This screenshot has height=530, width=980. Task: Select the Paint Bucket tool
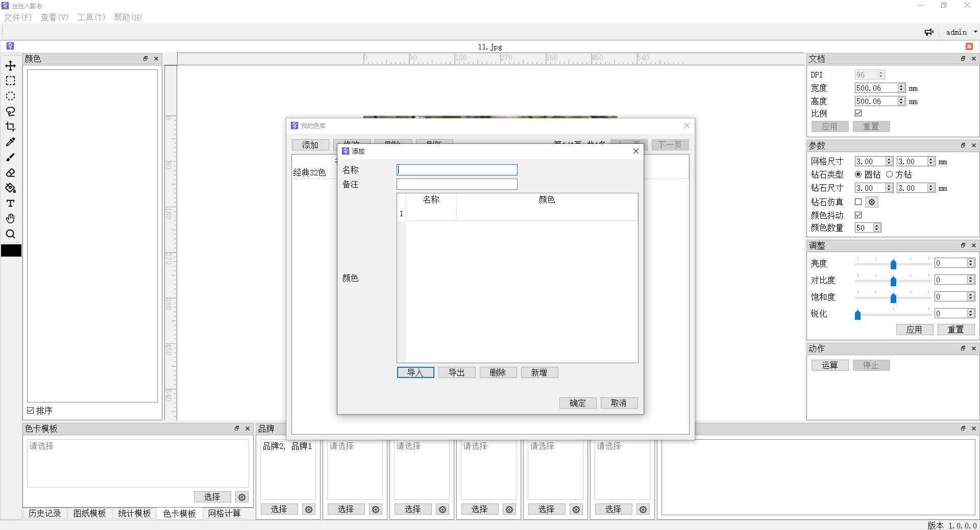(10, 188)
